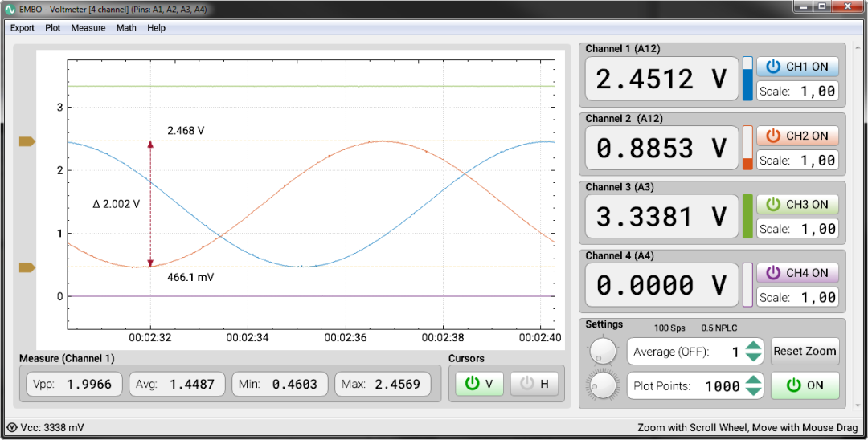Open the Export menu

tap(23, 27)
